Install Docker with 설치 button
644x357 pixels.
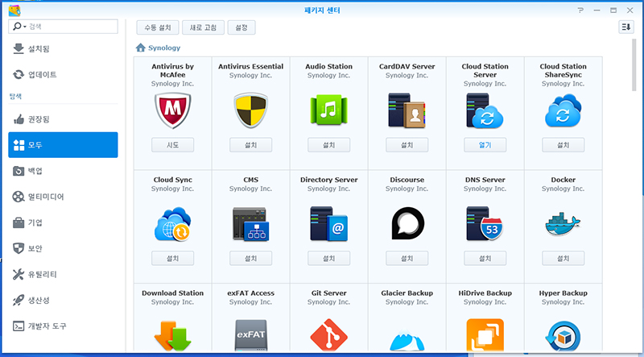tap(563, 259)
